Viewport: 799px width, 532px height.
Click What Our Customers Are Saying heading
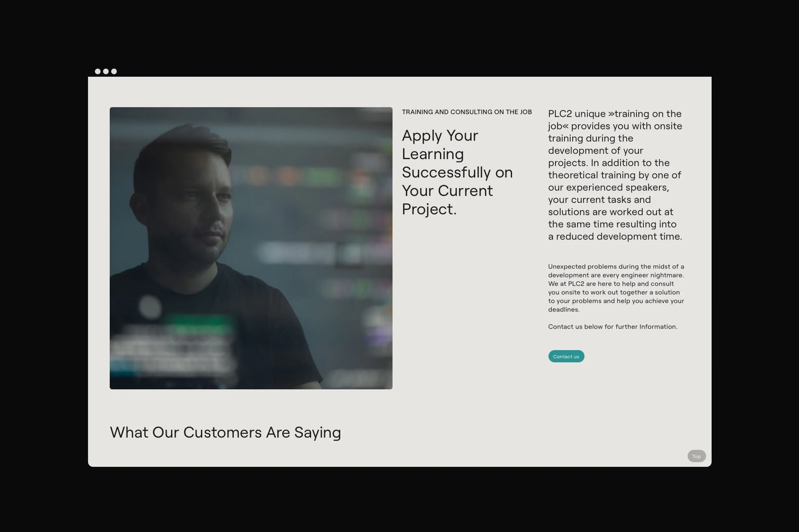[x=225, y=433]
